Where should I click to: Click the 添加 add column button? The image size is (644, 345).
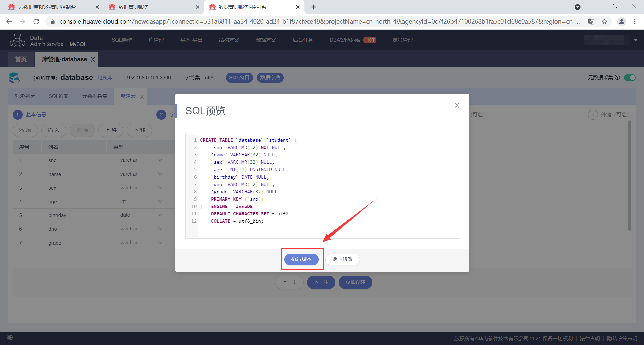(25, 130)
